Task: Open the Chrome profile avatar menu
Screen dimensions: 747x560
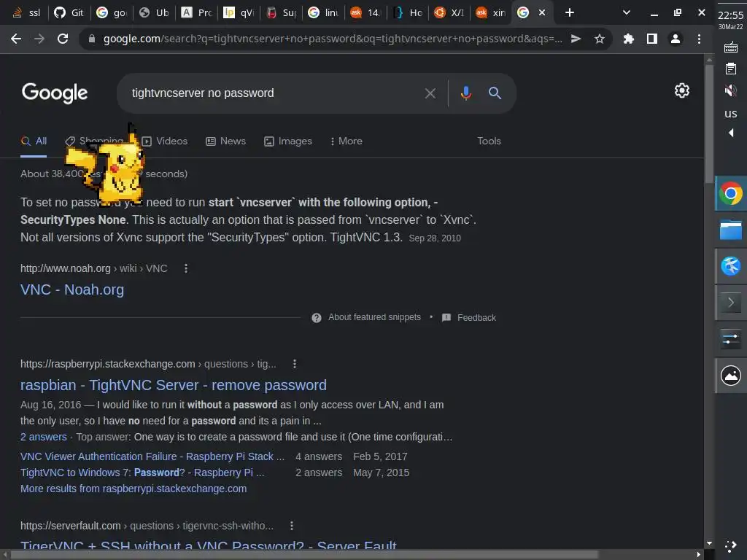Action: [675, 39]
